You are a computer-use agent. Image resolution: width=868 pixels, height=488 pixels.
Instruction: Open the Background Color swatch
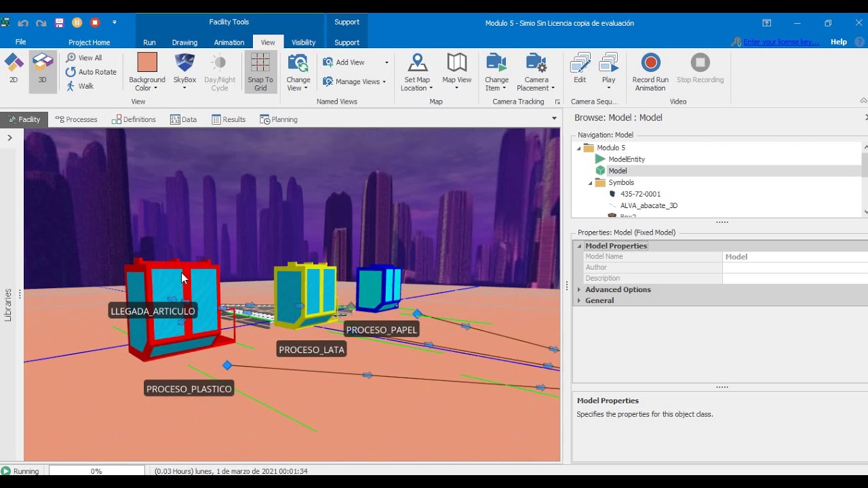147,63
